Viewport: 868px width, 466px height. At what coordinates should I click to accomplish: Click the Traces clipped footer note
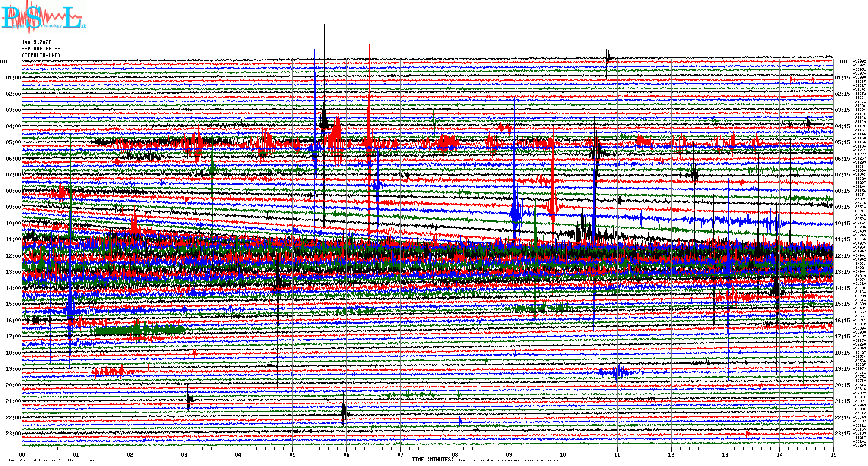512,460
